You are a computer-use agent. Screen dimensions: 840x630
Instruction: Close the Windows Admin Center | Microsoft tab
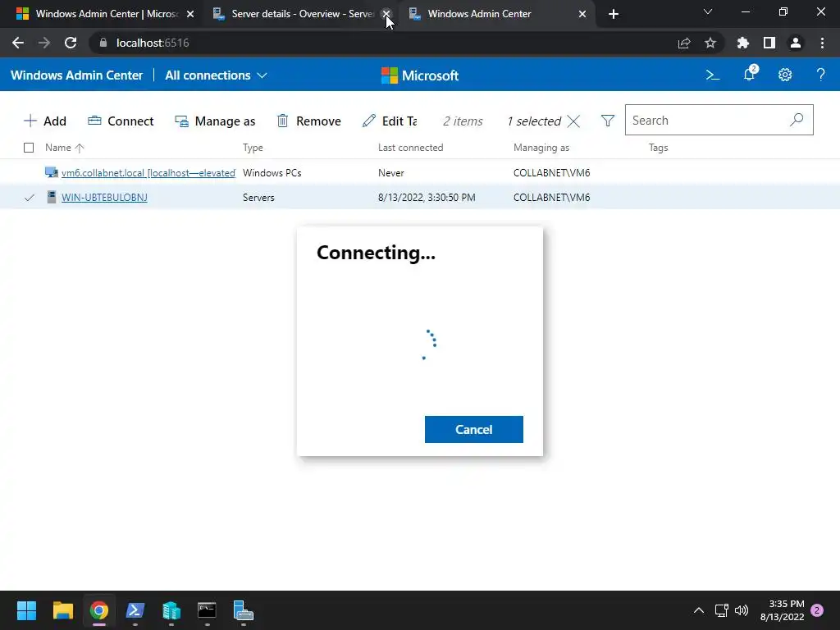pos(190,14)
